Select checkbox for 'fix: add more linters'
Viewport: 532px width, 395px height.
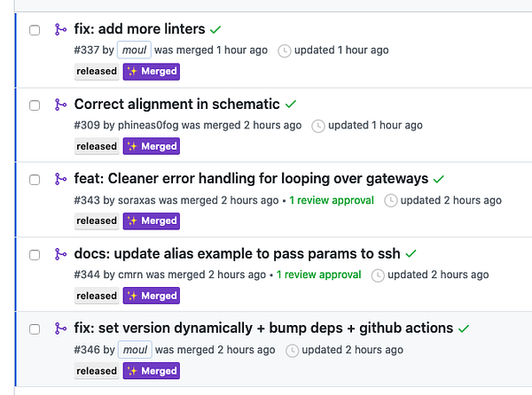click(35, 30)
